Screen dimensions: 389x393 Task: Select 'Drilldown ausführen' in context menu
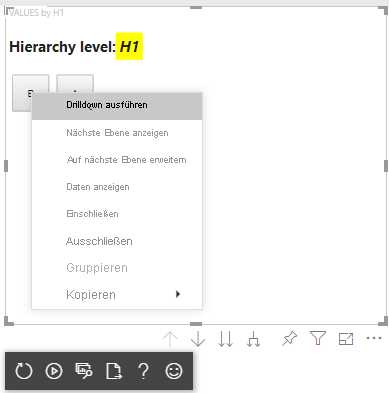click(x=117, y=105)
